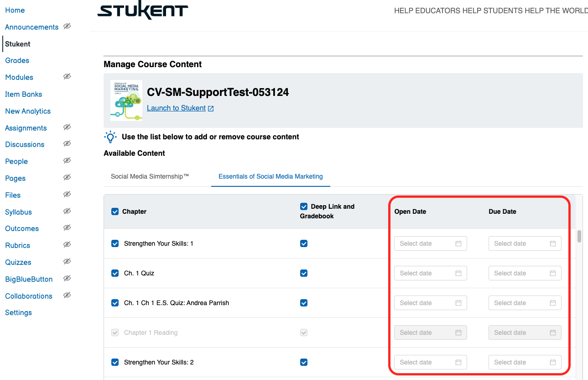Image resolution: width=588 pixels, height=380 pixels.
Task: Click the hidden-eye icon next to BigBlueButton
Action: pyautogui.click(x=67, y=279)
